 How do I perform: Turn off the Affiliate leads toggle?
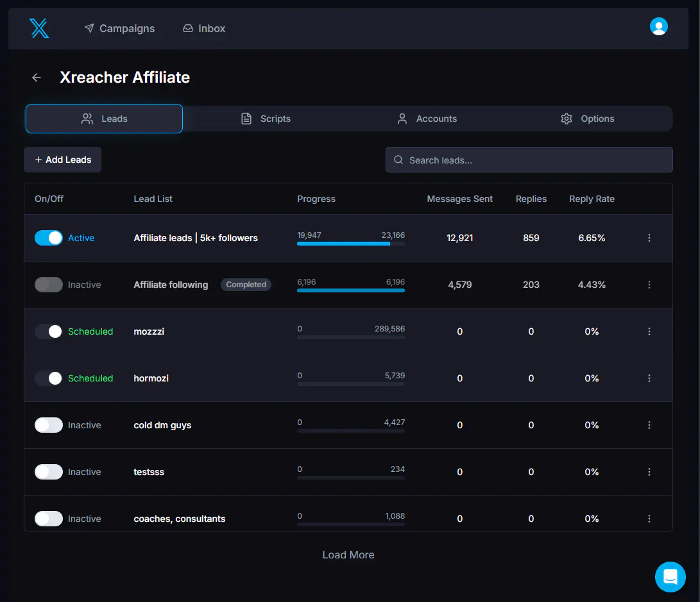click(49, 238)
